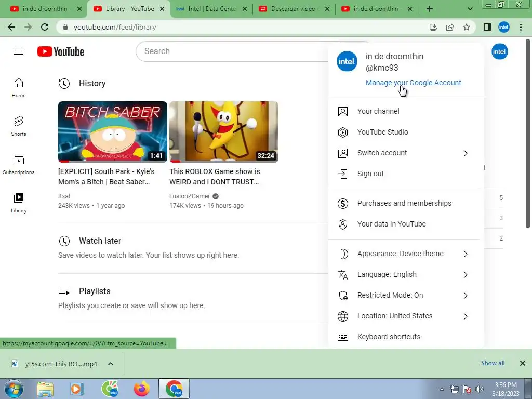Click the Intel avatar button on YouTube header

[x=499, y=51]
